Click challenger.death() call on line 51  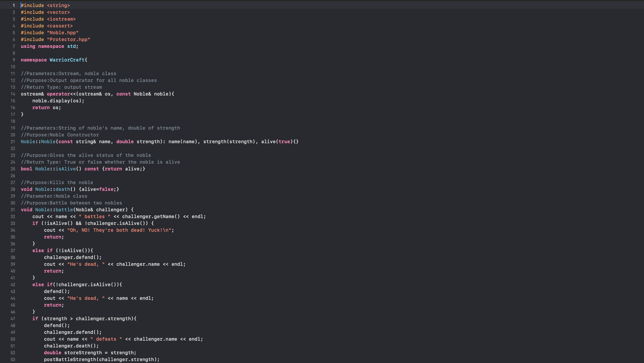click(71, 346)
